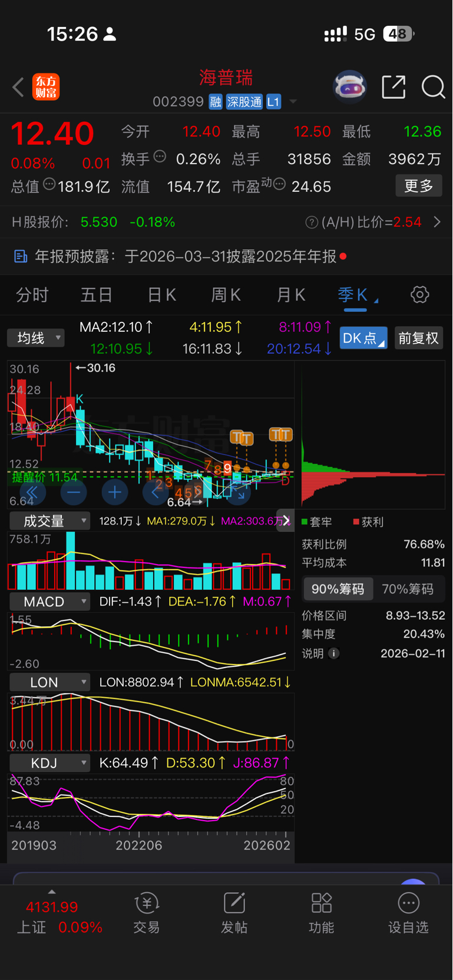Open the search magnifier icon
Image resolution: width=453 pixels, height=980 pixels.
tap(433, 87)
